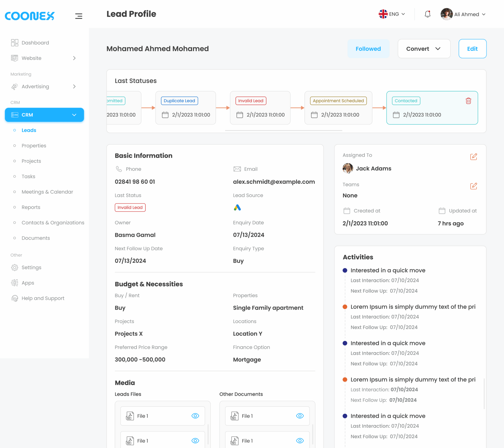This screenshot has height=448, width=504.
Task: Click the hamburger menu icon
Action: (x=79, y=16)
